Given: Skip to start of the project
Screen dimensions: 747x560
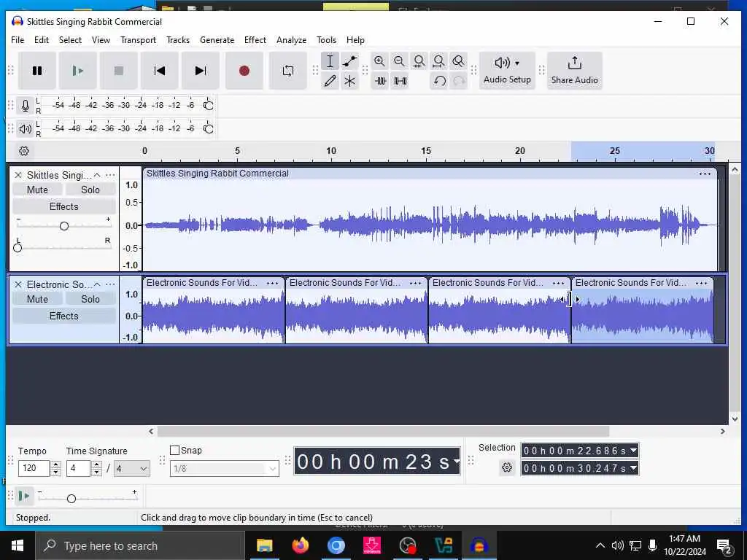Looking at the screenshot, I should coord(160,71).
